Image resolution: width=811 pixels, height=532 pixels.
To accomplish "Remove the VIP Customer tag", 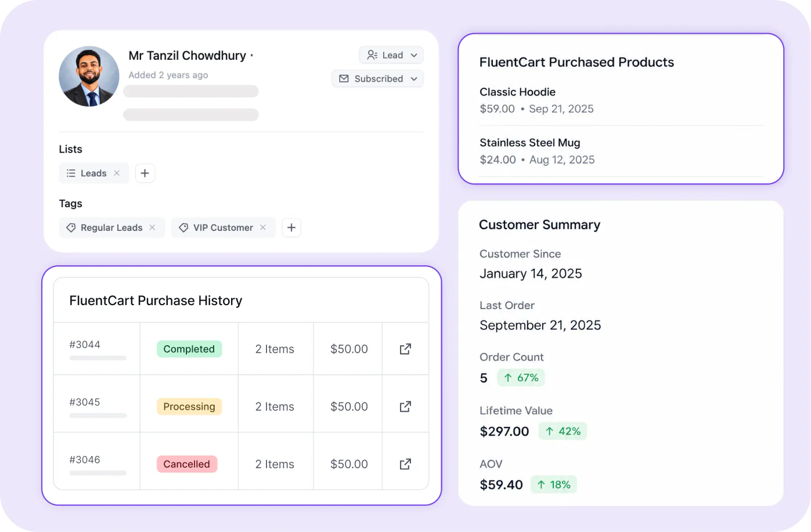I will [263, 227].
